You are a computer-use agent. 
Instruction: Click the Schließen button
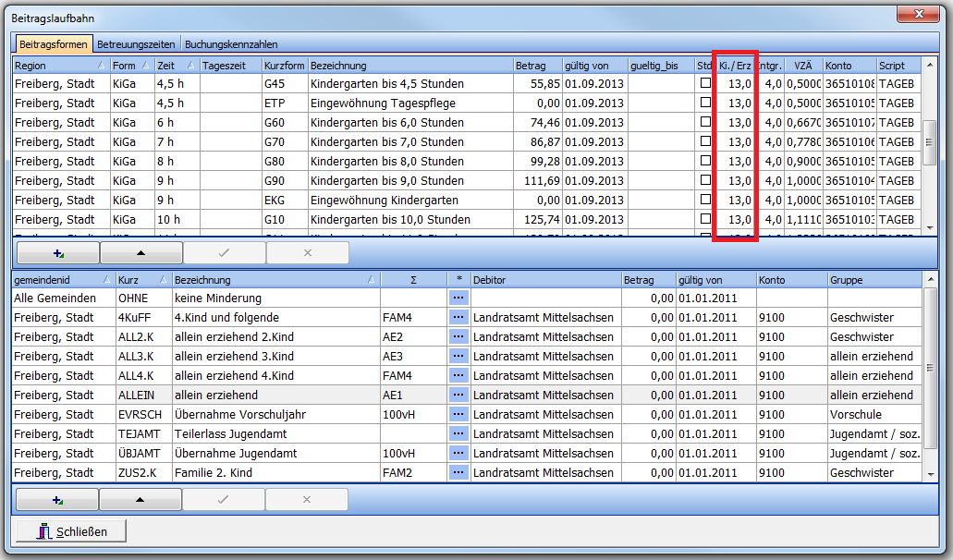(x=71, y=531)
